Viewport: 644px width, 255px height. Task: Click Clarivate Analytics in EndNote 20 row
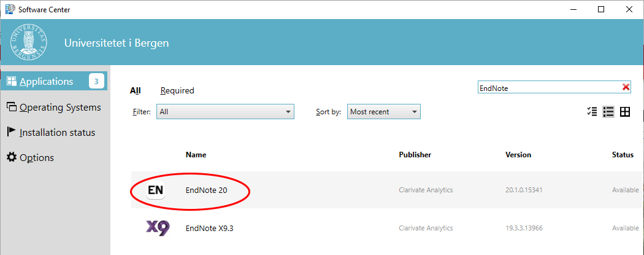(x=426, y=190)
